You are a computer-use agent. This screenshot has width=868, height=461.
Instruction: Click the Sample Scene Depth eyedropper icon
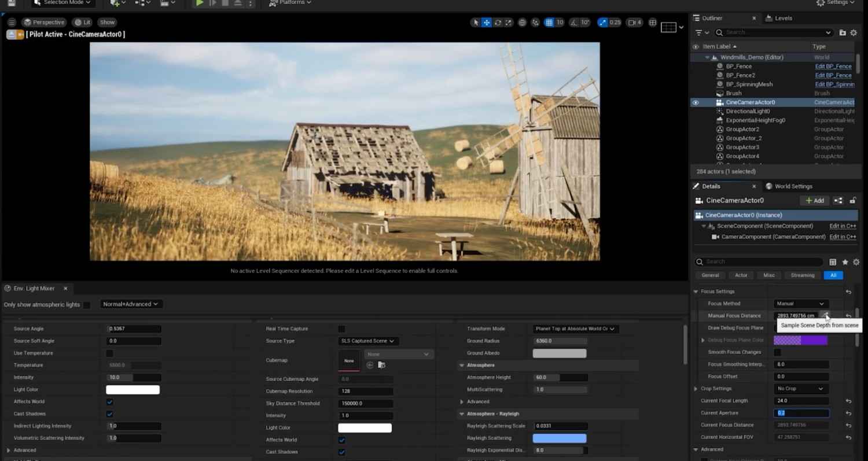(826, 315)
